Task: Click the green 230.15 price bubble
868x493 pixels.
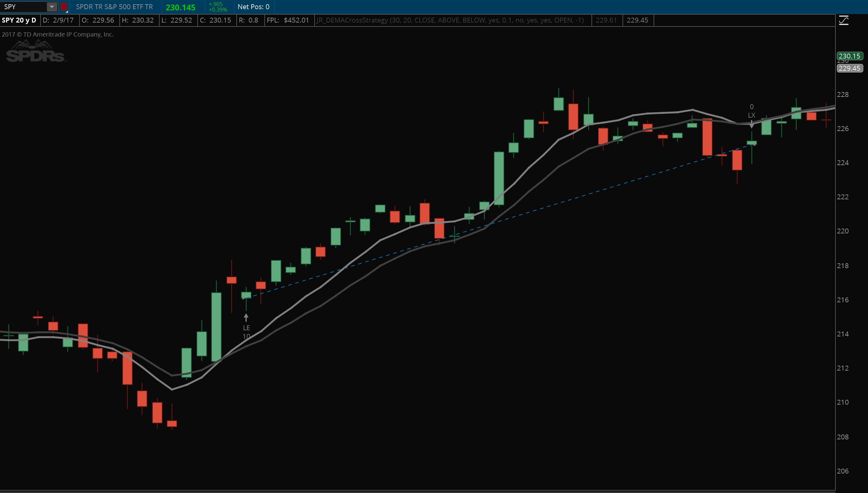Action: tap(849, 56)
